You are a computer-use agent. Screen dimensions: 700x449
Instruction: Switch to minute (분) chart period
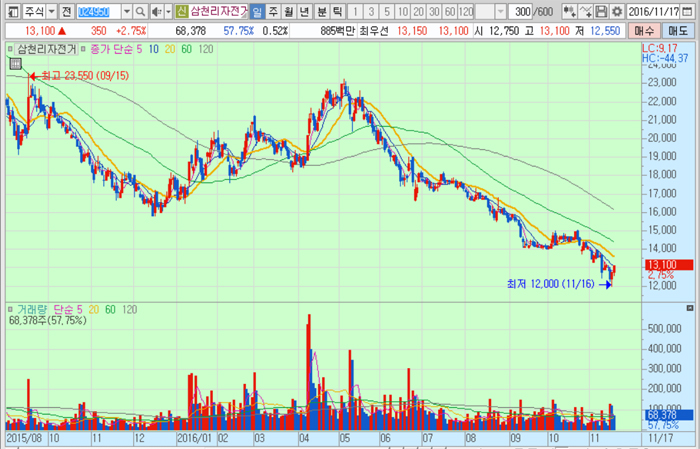point(321,11)
